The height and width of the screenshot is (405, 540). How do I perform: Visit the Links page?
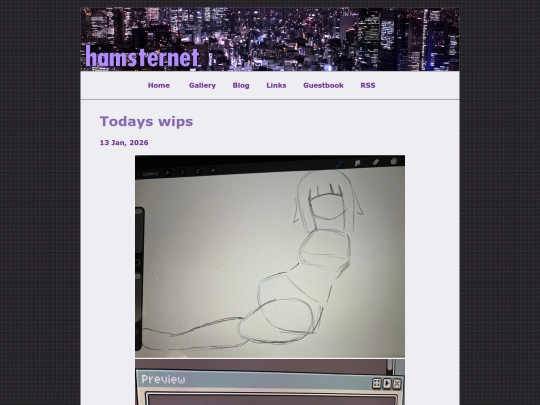pyautogui.click(x=276, y=85)
